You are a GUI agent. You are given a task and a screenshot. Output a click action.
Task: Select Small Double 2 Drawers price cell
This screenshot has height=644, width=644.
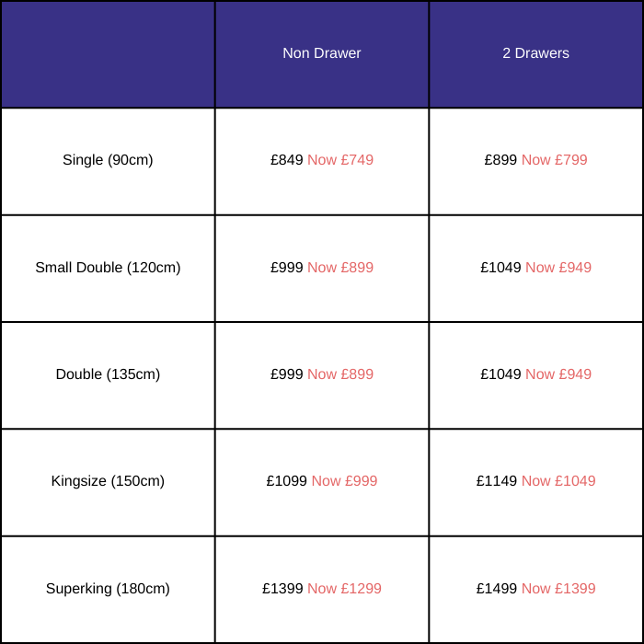535,268
